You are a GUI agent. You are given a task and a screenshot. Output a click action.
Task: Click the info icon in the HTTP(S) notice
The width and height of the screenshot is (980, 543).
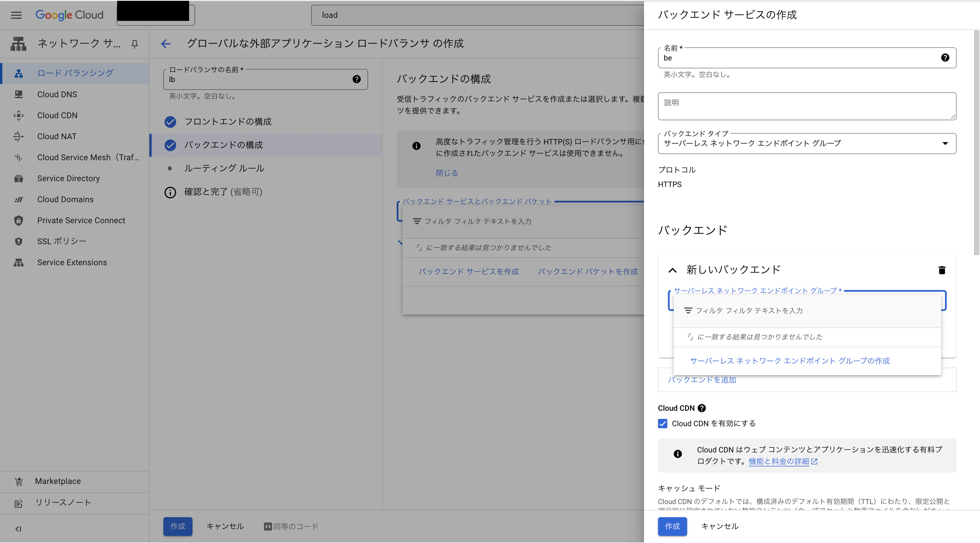coord(416,146)
